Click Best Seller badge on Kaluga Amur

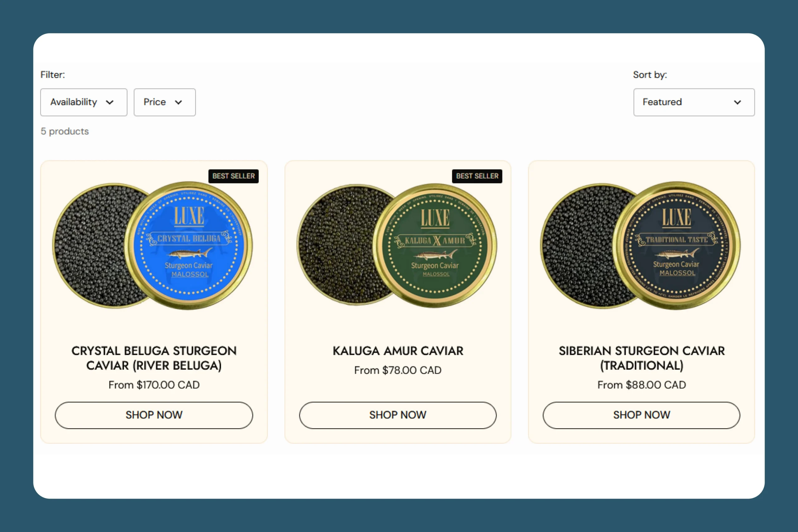[x=477, y=176]
